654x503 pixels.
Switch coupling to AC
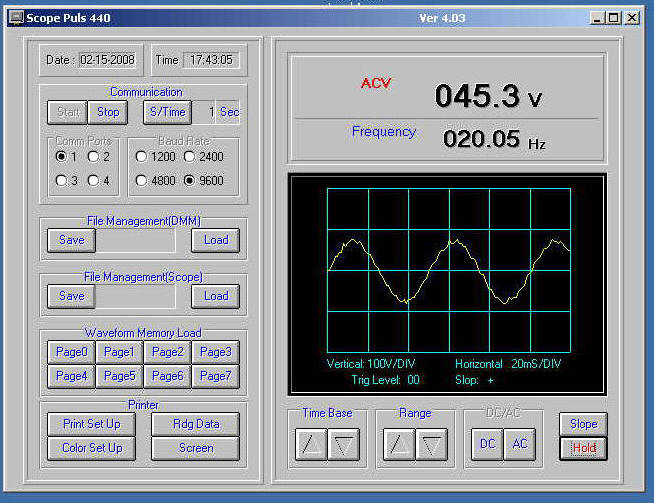coord(520,445)
